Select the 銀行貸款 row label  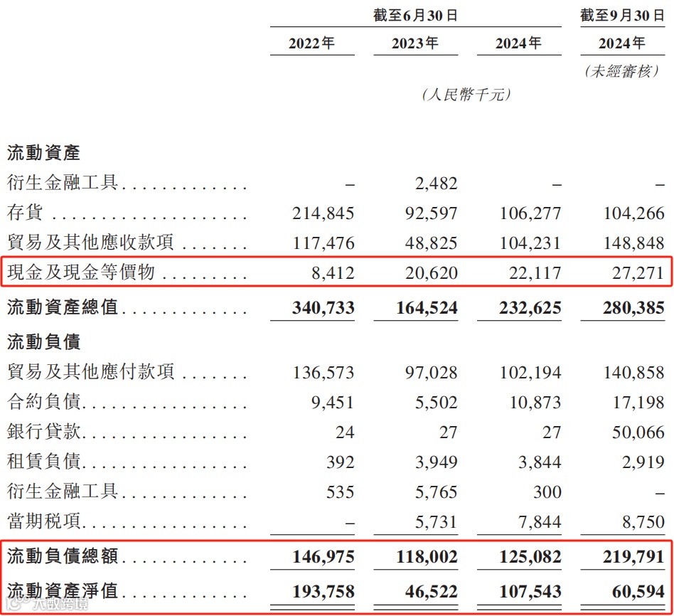click(43, 431)
